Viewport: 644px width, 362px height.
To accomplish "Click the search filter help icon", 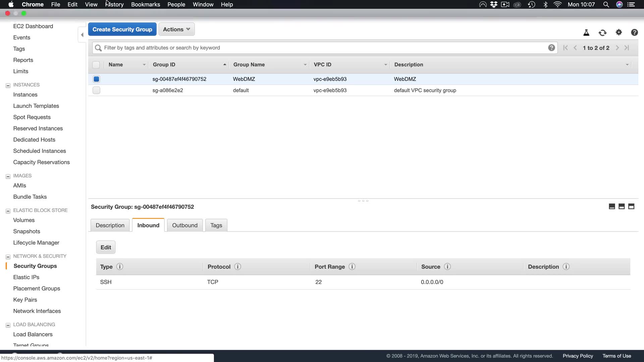I will (551, 48).
